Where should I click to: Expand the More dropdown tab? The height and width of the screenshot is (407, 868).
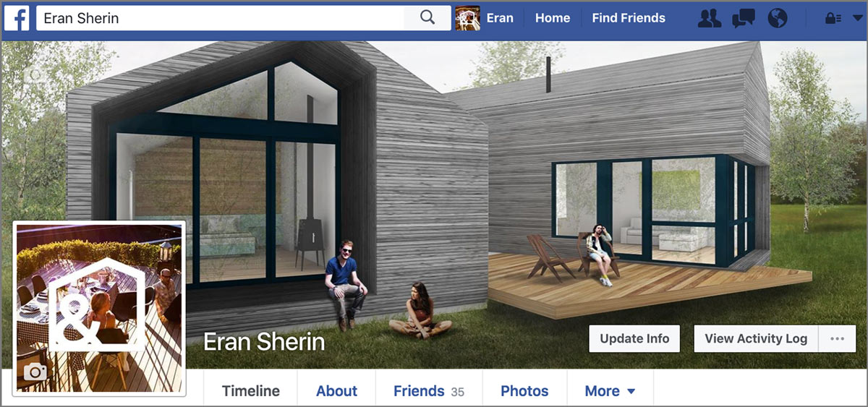(610, 391)
